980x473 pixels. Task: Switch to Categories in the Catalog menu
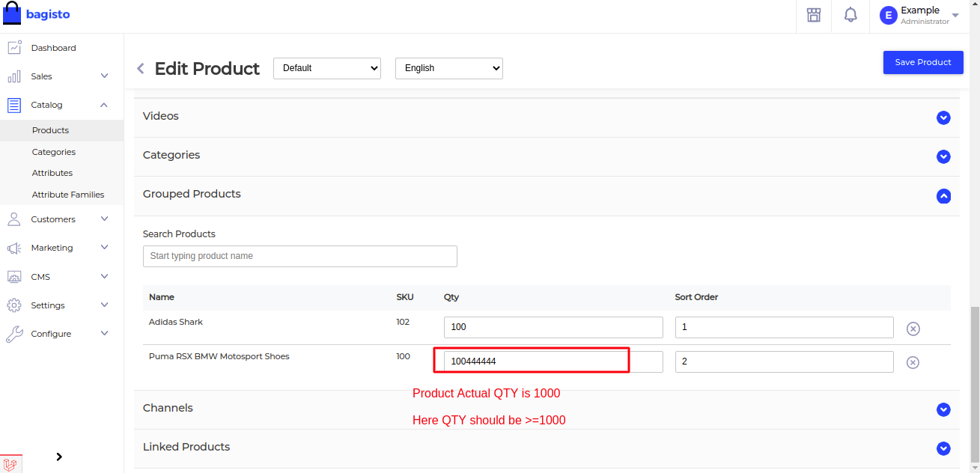coord(53,151)
